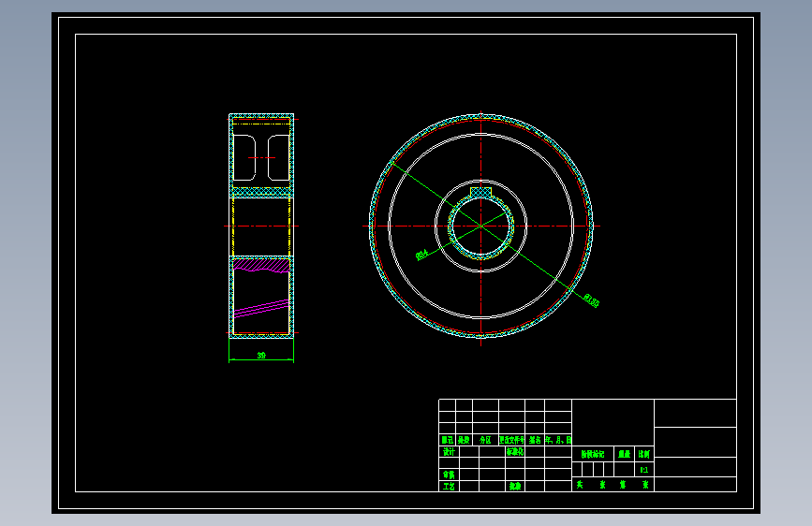Click the 更改文件号 column header
The image size is (812, 526).
tap(511, 440)
